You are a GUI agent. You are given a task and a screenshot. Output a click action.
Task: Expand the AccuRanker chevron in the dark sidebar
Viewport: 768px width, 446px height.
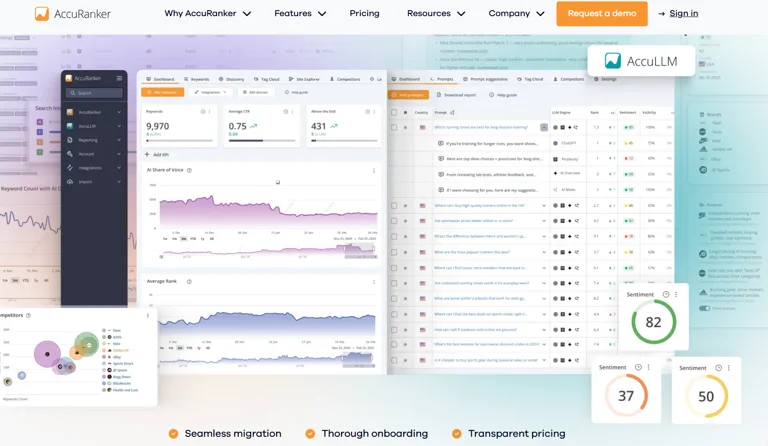[x=119, y=112]
